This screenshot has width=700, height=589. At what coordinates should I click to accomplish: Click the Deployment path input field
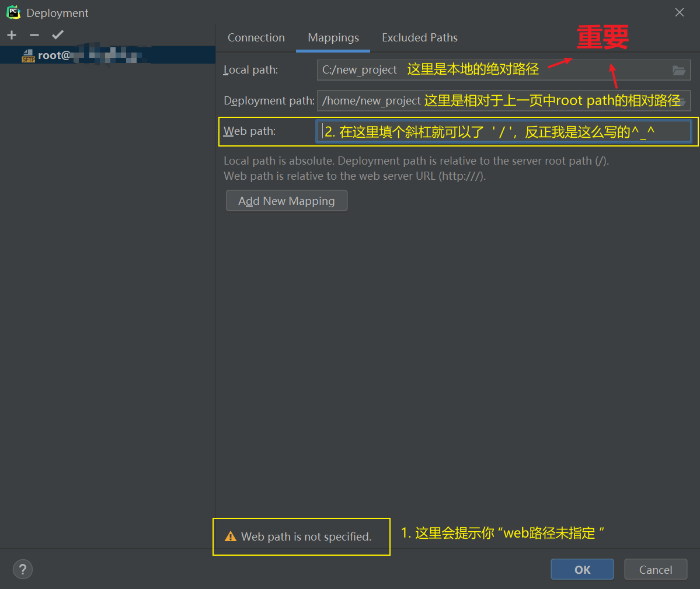(504, 100)
